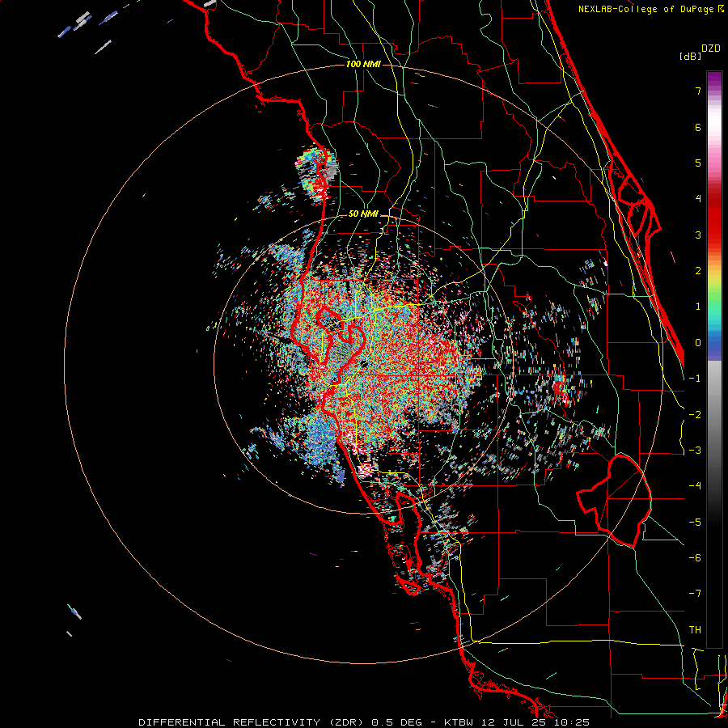Select the 100 NMI range ring label
Image resolution: width=728 pixels, height=728 pixels.
[x=363, y=64]
